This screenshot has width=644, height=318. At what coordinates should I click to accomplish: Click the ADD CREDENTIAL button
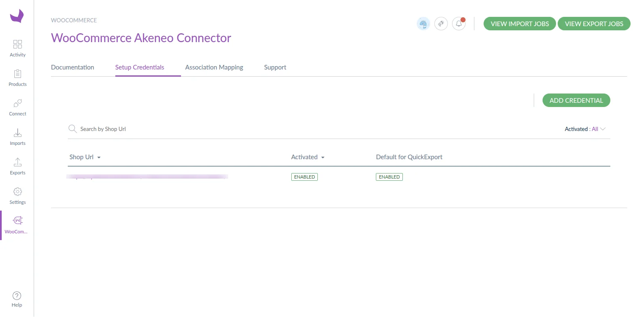[x=576, y=100]
